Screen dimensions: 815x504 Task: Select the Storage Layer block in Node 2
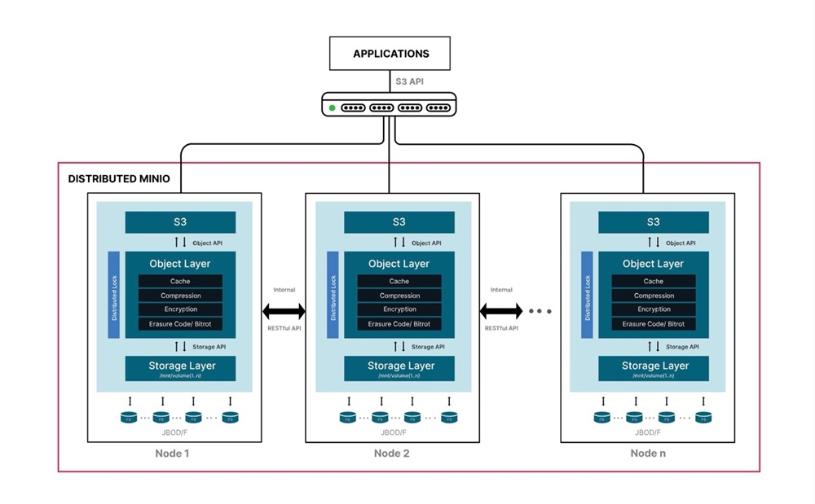pyautogui.click(x=399, y=369)
